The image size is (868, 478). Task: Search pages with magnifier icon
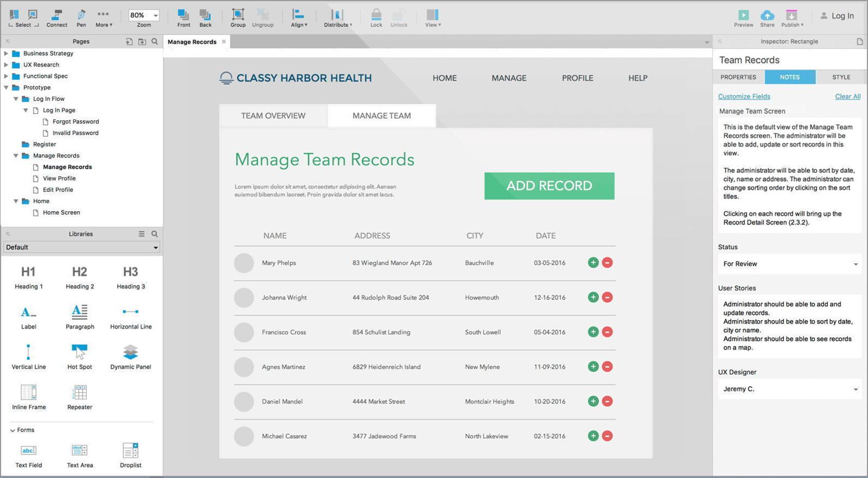(154, 41)
